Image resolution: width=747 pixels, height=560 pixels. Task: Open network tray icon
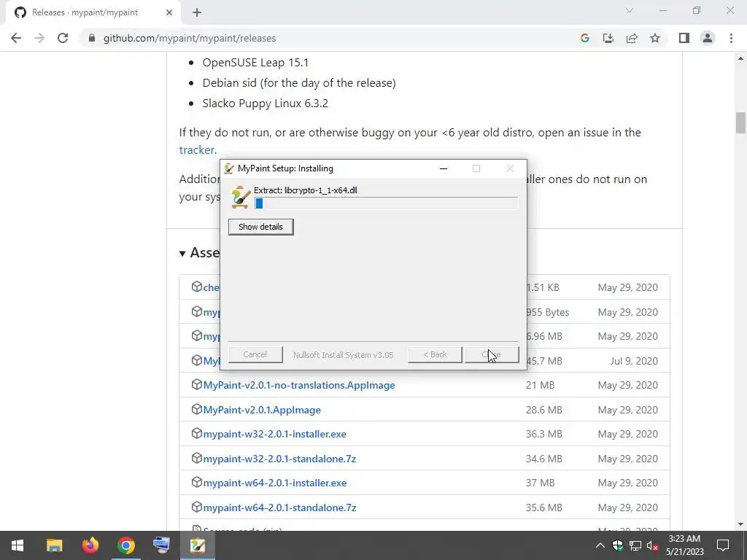[635, 545]
